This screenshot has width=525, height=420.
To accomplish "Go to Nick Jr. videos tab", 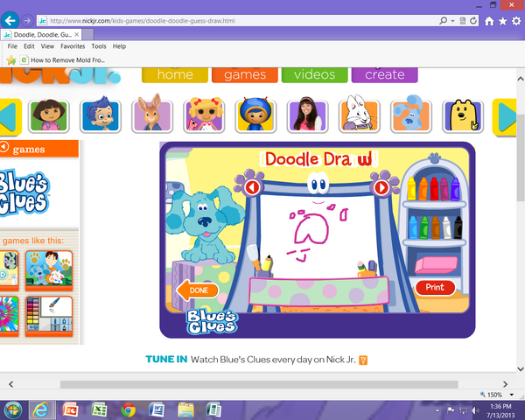I will pyautogui.click(x=314, y=74).
